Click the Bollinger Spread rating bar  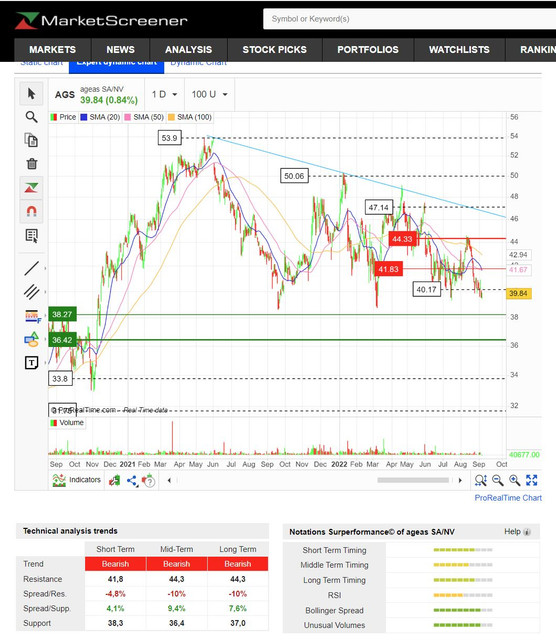click(x=463, y=611)
